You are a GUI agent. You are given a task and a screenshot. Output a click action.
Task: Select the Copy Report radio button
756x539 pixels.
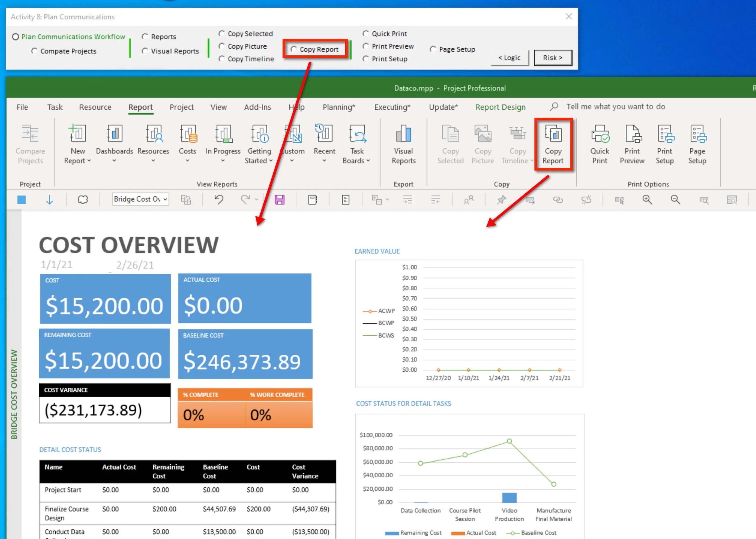294,50
